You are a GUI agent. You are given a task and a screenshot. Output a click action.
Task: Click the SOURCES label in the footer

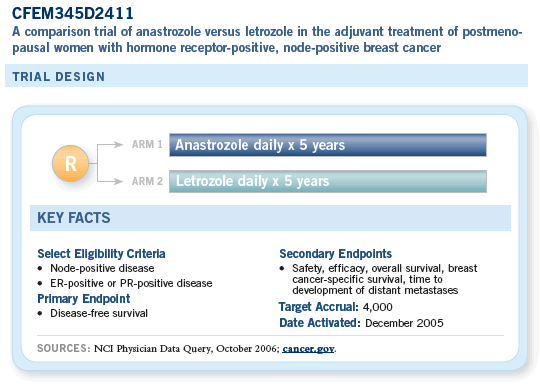pos(63,348)
